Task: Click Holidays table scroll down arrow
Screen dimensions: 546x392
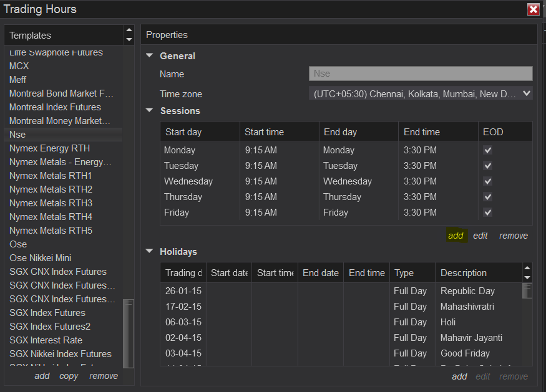Action: coord(527,277)
